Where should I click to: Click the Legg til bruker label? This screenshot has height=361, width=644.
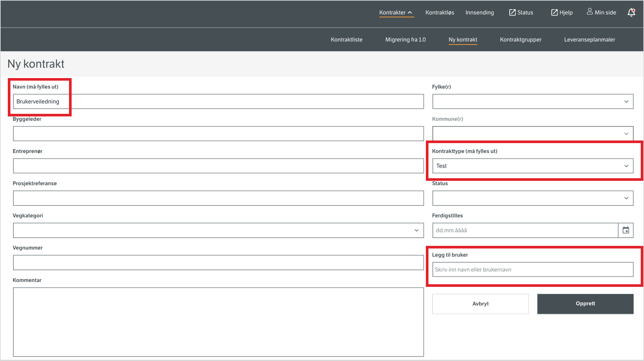coord(450,255)
